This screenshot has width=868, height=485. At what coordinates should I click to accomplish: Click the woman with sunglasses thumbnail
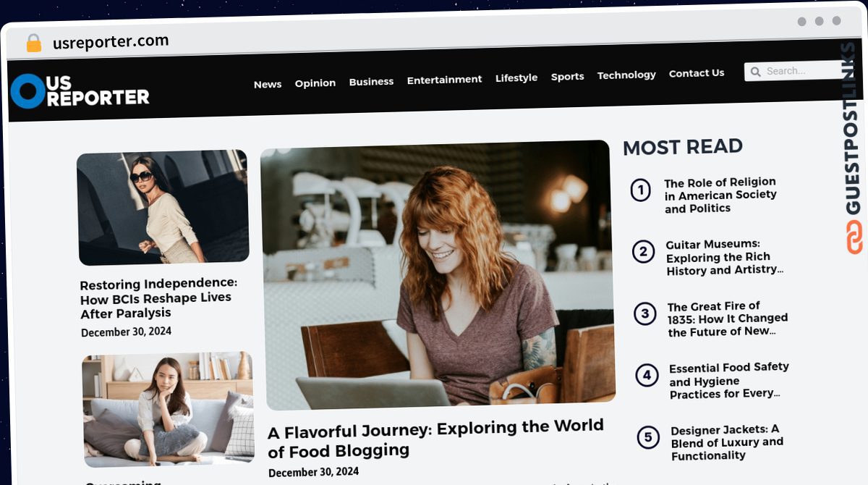click(163, 207)
